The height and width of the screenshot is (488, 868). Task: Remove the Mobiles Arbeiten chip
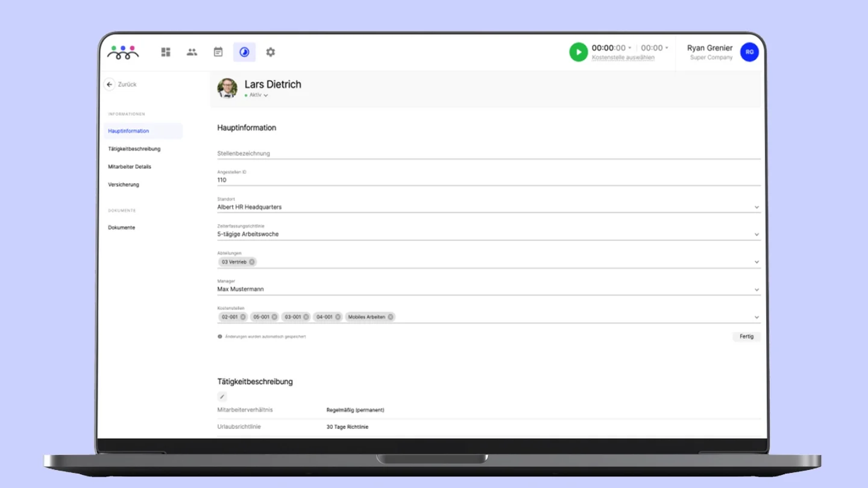(x=391, y=317)
